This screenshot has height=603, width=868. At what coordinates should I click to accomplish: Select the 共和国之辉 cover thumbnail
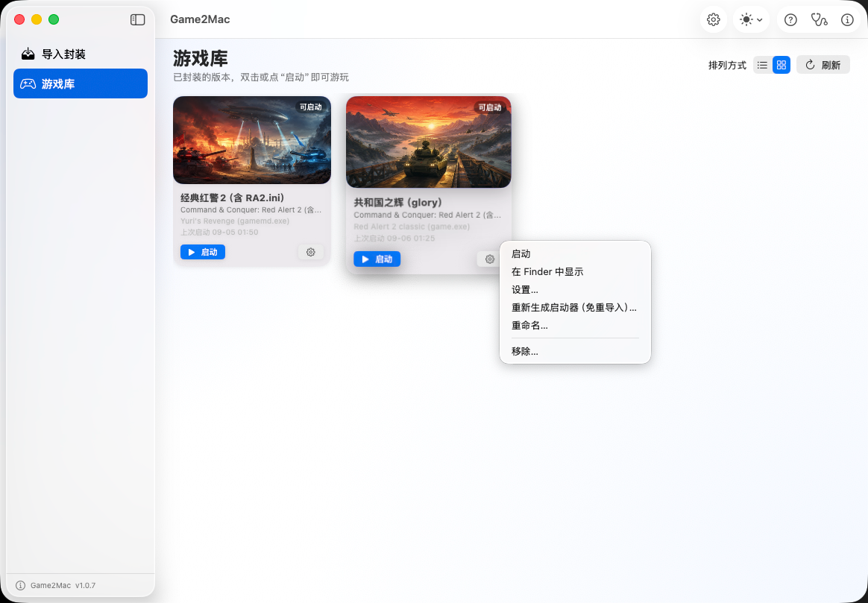(429, 142)
